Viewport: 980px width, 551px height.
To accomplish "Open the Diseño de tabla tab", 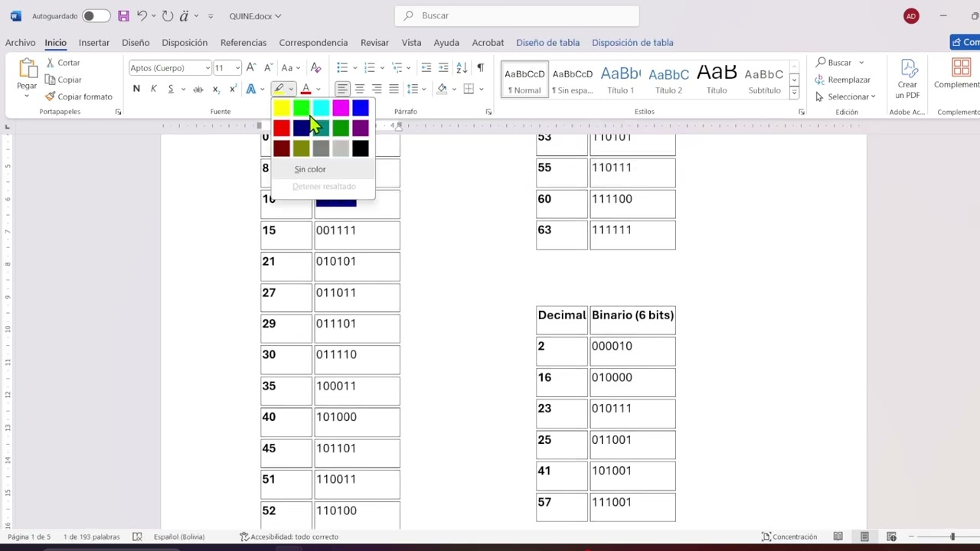I will pyautogui.click(x=547, y=43).
